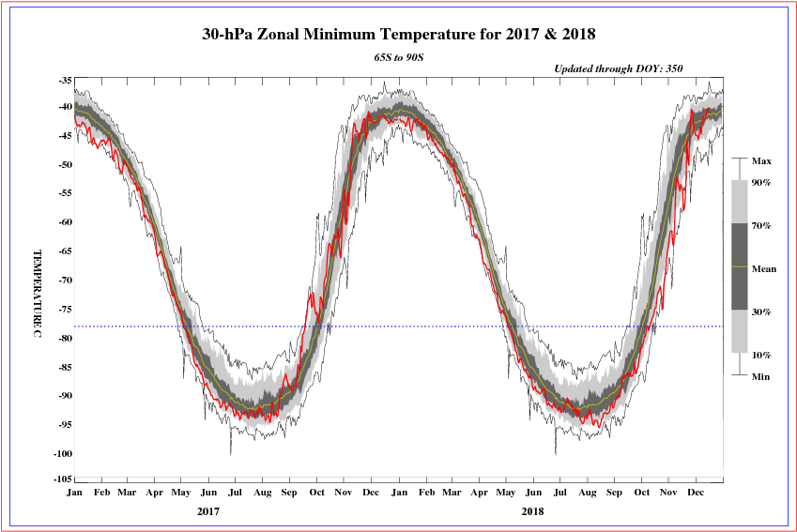Click the yellow Mean line in legend
Image resolution: width=797 pixels, height=532 pixels.
[x=740, y=266]
